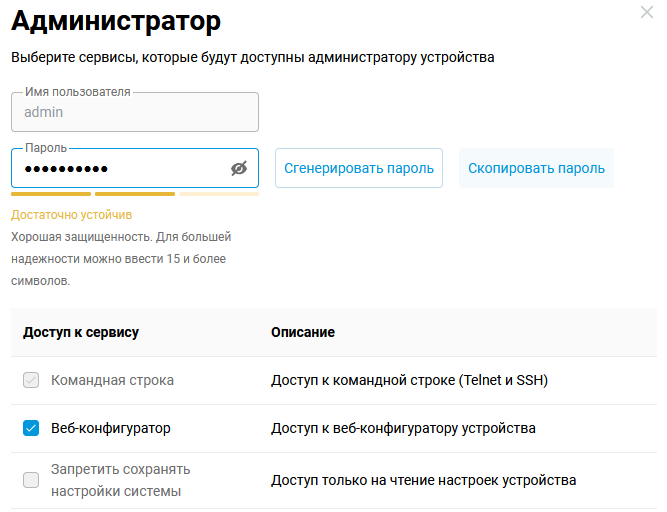Click the Достаточно устойчив strength message
The height and width of the screenshot is (512, 667).
pos(71,215)
